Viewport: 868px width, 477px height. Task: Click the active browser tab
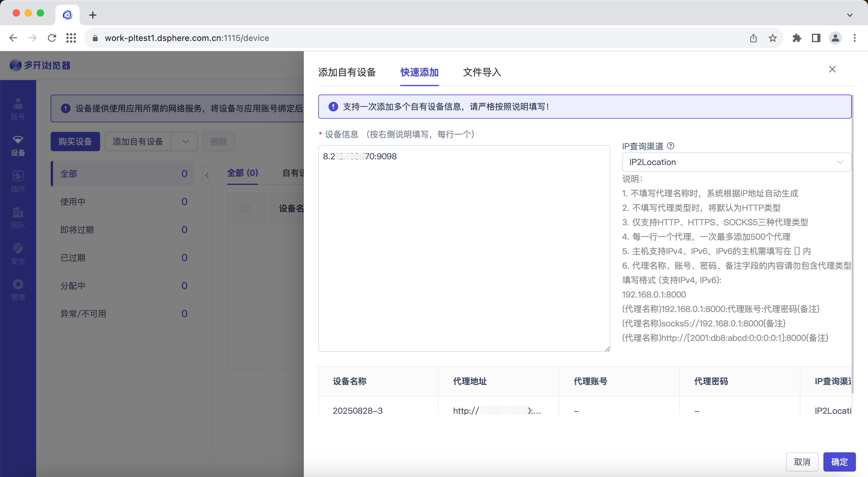coord(68,15)
